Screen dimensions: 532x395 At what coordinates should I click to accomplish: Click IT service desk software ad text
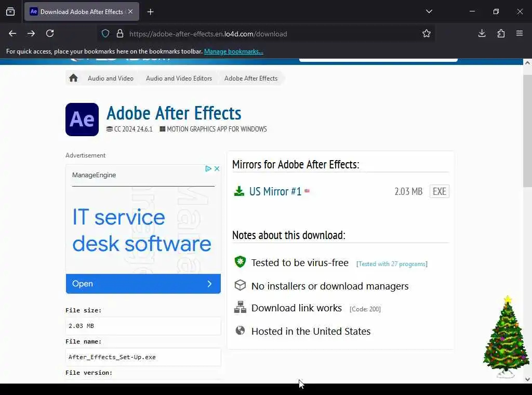(141, 230)
